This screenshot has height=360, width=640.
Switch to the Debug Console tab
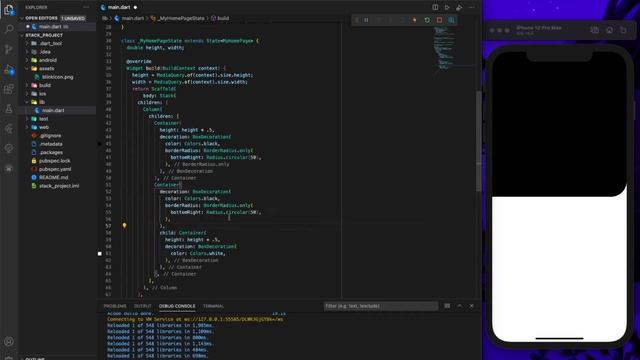click(177, 306)
